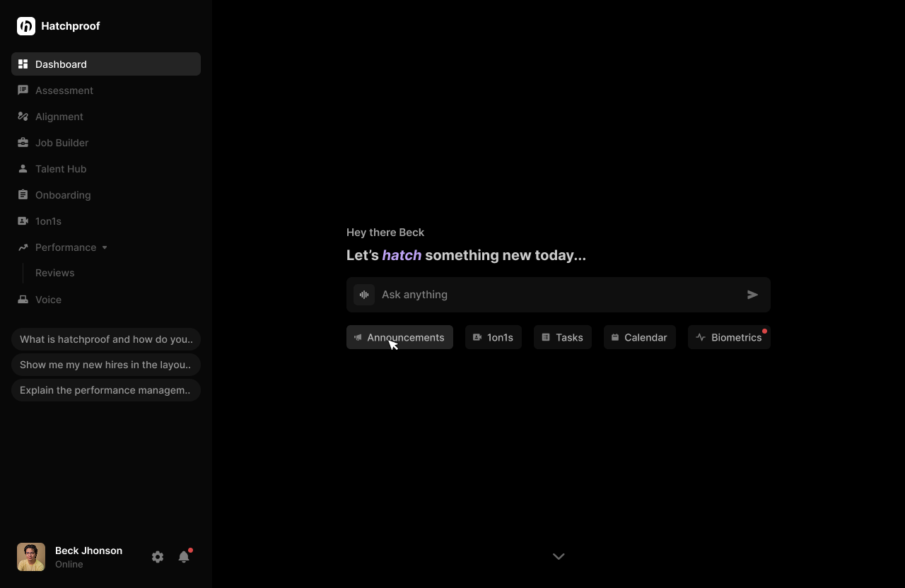Click the Announcements quick-action button
Viewport: 905px width, 588px height.
pos(399,337)
